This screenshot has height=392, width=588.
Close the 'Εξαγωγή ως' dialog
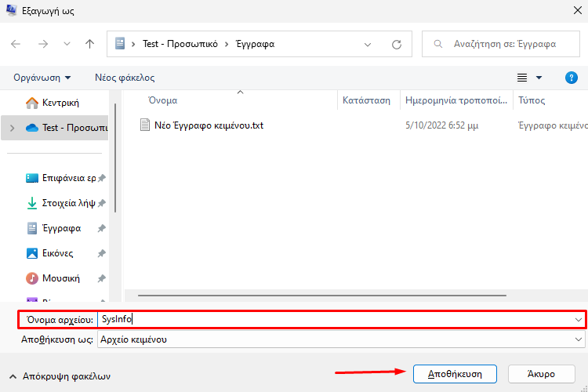[578, 10]
